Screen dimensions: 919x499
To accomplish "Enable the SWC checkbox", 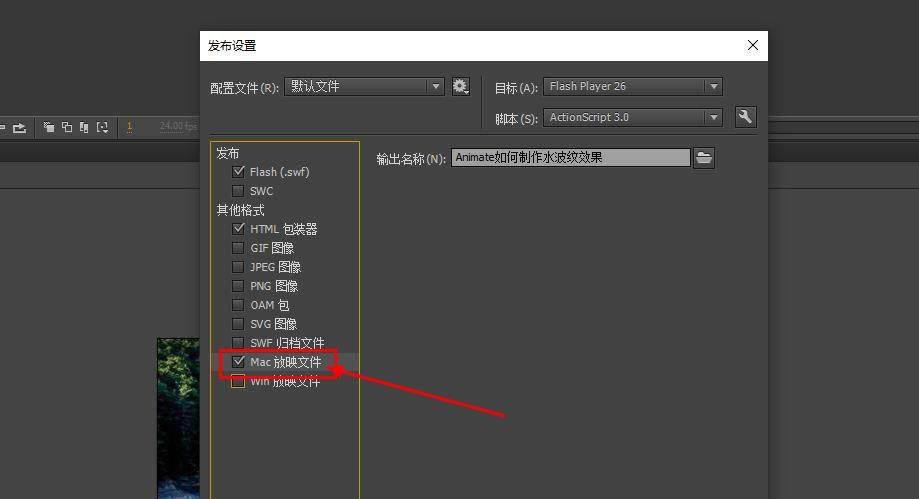I will pyautogui.click(x=238, y=191).
